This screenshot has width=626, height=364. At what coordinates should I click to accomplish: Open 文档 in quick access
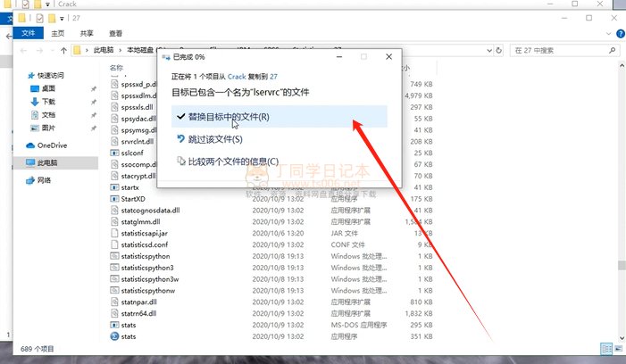48,115
